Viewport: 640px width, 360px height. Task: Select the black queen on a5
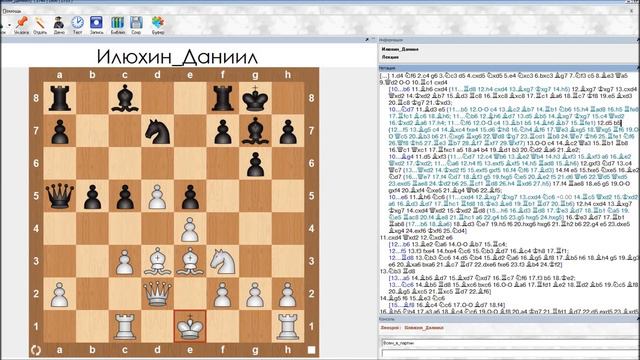(x=60, y=196)
